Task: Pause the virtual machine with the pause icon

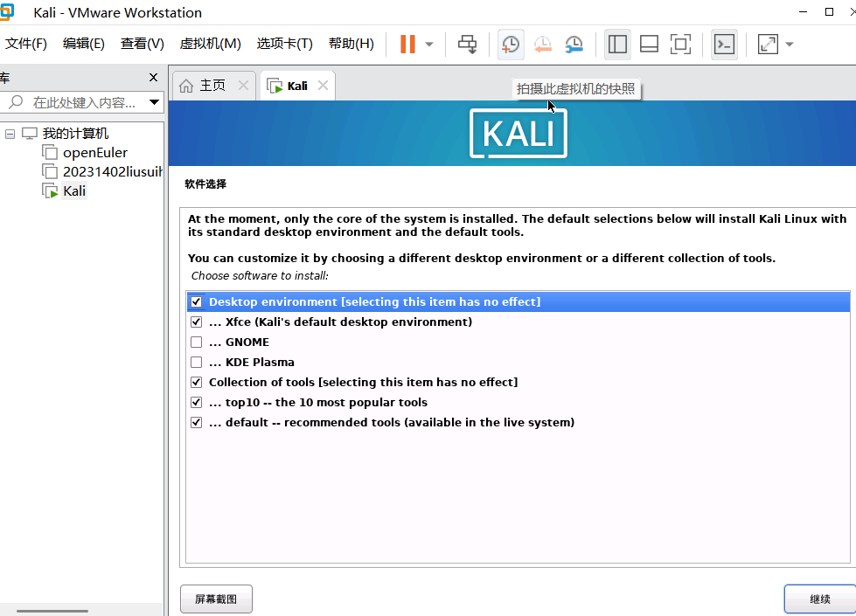Action: pyautogui.click(x=407, y=45)
